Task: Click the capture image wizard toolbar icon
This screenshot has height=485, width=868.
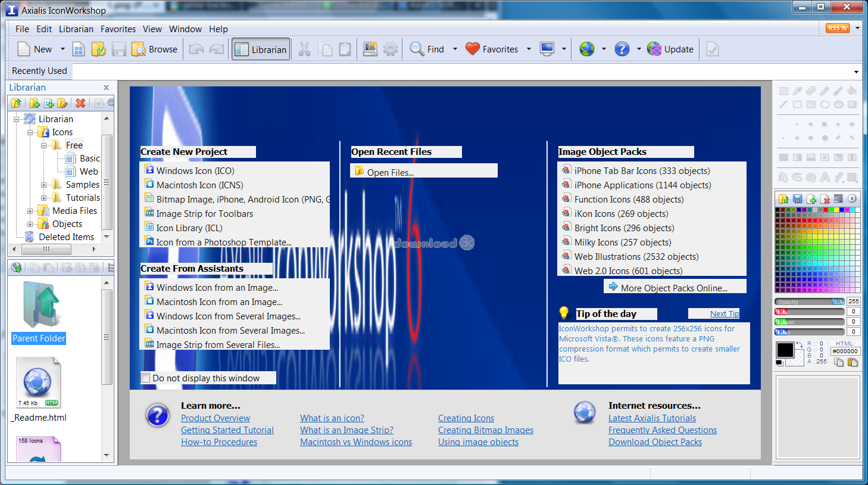Action: pos(370,49)
